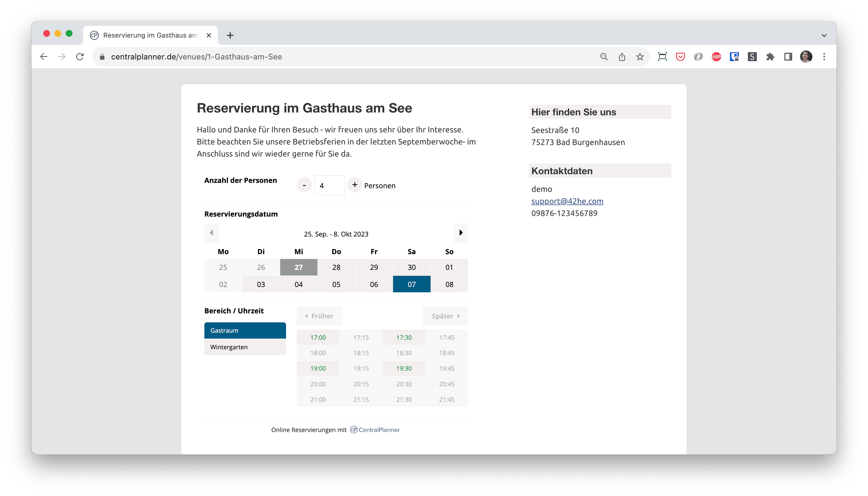Select date 28 Thursday

point(336,267)
